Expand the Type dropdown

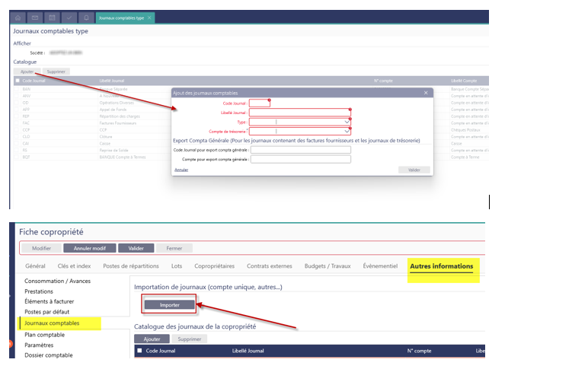pos(347,122)
